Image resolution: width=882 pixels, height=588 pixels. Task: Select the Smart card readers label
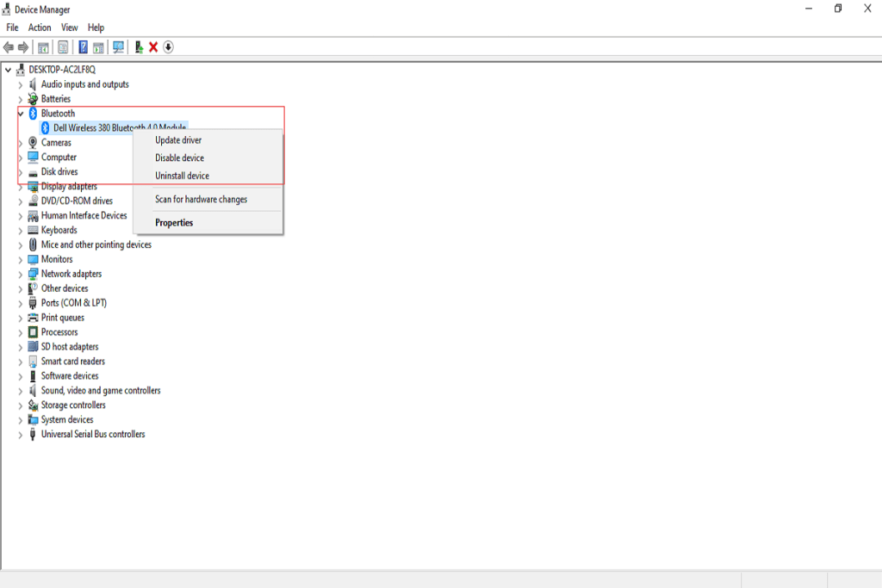click(73, 362)
